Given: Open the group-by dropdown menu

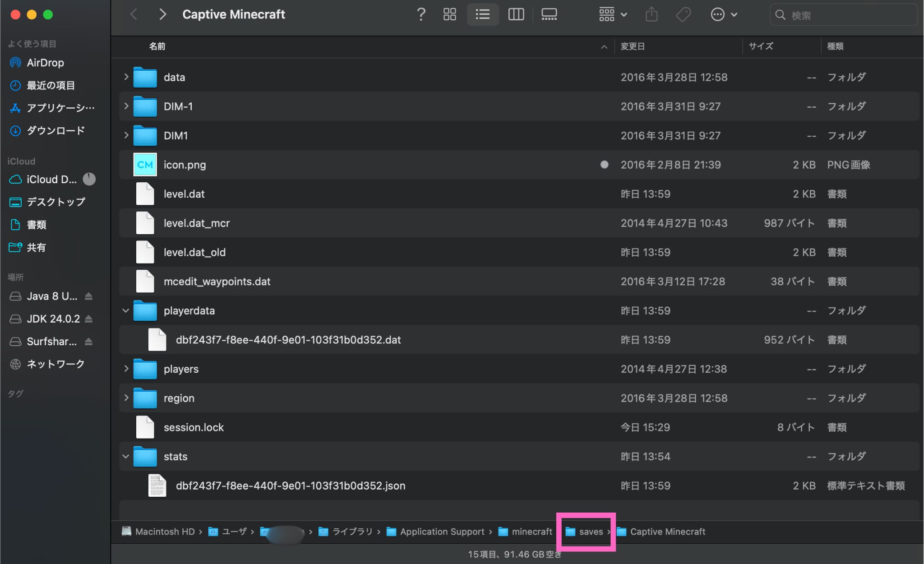Looking at the screenshot, I should [x=613, y=14].
